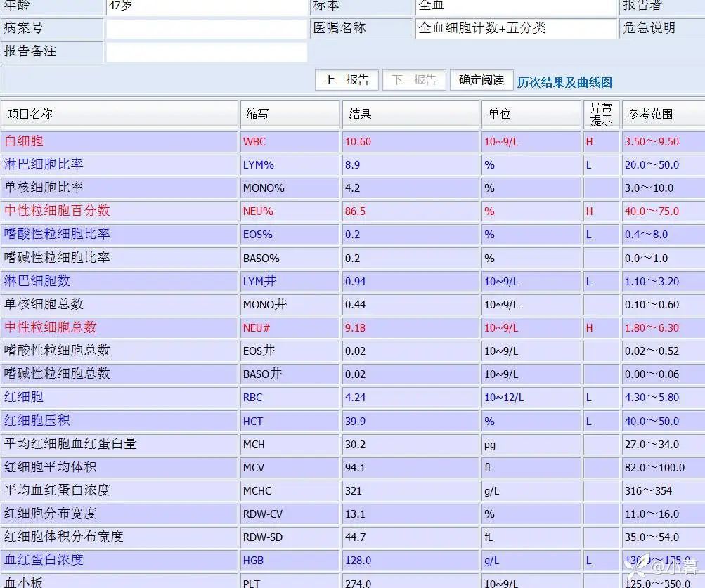Click the HGB result 128.0
This screenshot has height=588, width=705.
pos(358,561)
